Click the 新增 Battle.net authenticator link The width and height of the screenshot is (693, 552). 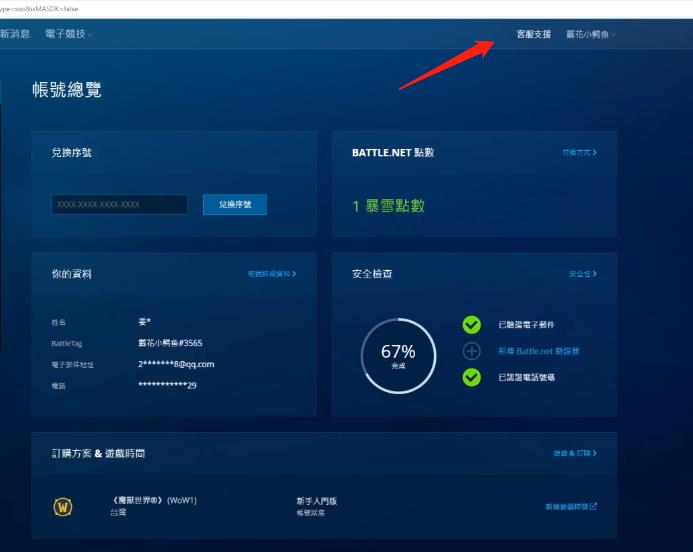[x=538, y=351]
